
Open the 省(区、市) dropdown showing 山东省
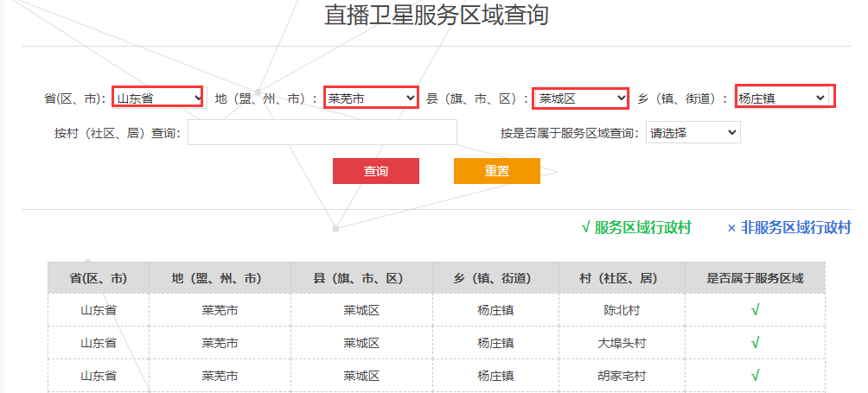(157, 98)
